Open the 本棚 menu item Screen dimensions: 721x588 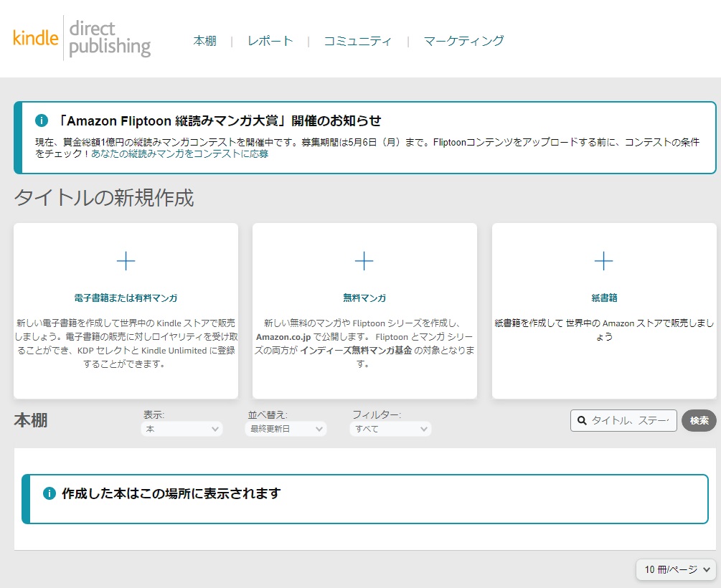coord(204,41)
